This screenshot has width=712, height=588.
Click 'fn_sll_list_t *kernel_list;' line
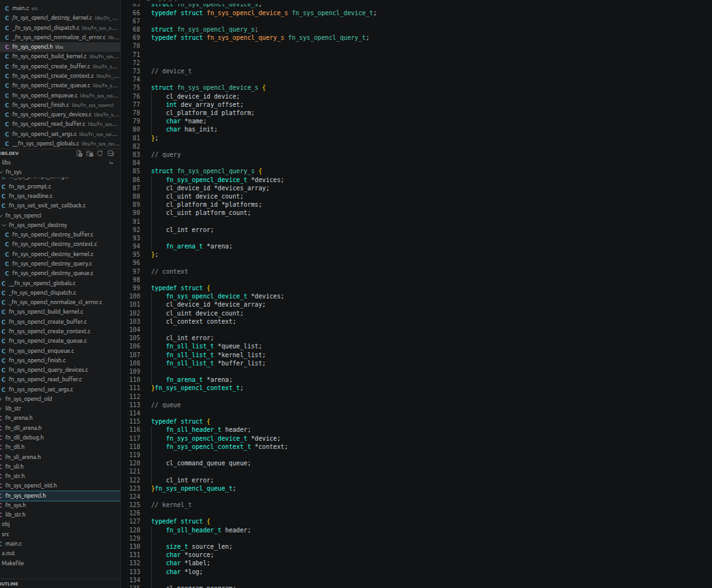[216, 355]
